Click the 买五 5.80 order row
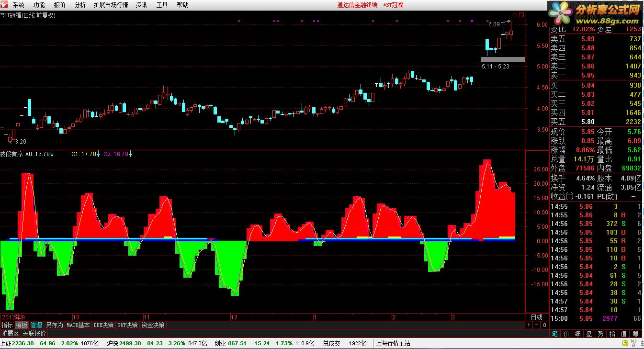The height and width of the screenshot is (349, 644). (x=596, y=122)
